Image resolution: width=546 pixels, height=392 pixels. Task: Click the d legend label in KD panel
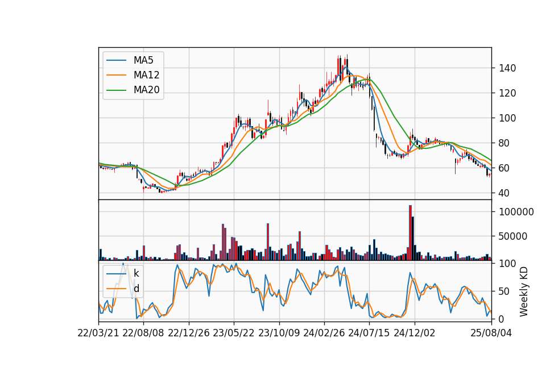click(136, 289)
